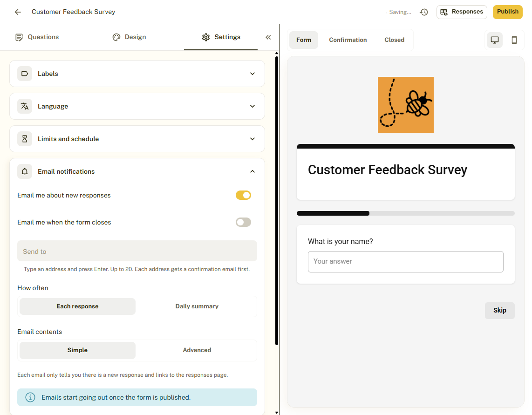Select Each response frequency
532x415 pixels.
tap(77, 306)
